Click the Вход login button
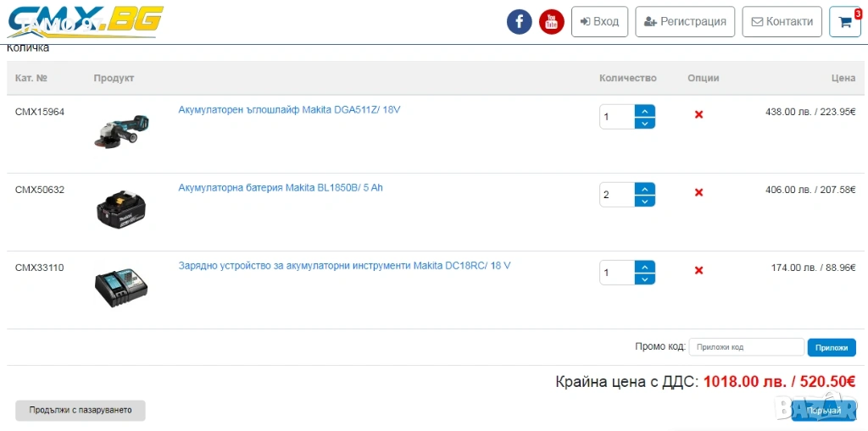This screenshot has width=868, height=431. tap(599, 21)
